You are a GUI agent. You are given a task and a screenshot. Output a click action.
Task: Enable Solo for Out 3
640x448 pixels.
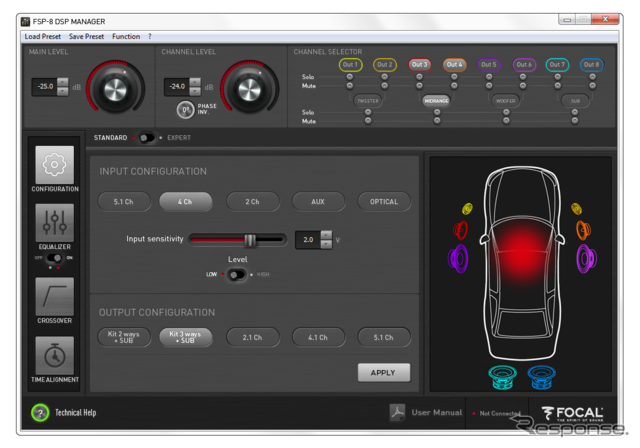click(419, 77)
